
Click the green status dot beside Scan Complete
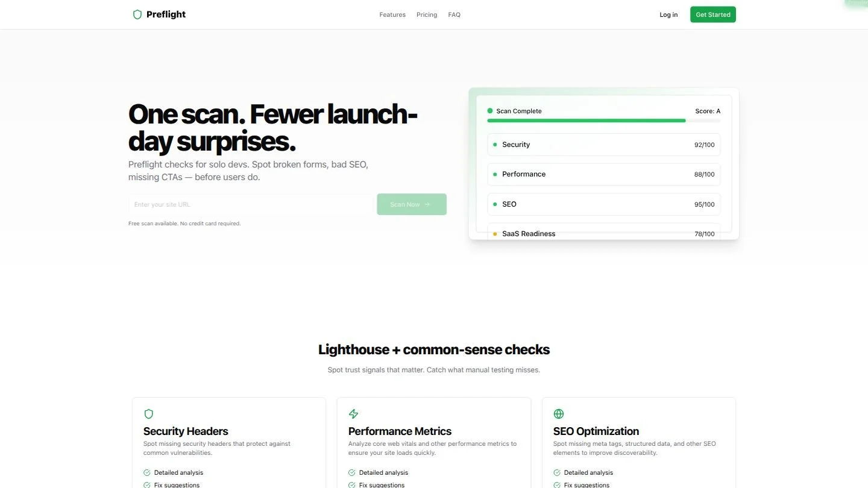(490, 111)
